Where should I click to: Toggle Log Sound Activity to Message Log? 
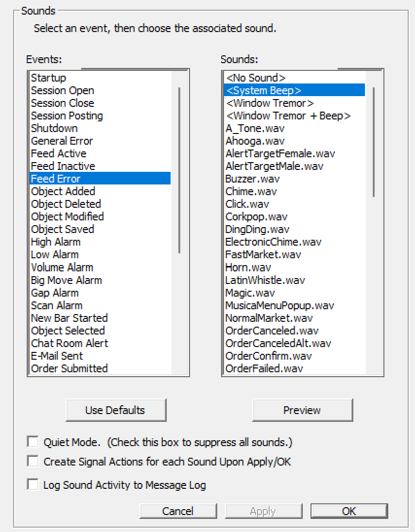[x=33, y=484]
